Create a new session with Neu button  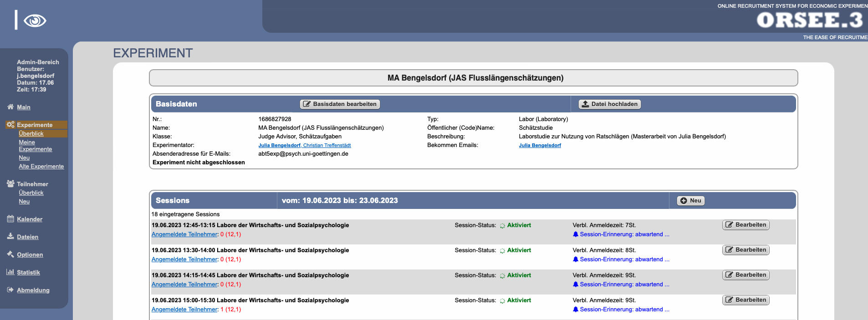pos(691,201)
